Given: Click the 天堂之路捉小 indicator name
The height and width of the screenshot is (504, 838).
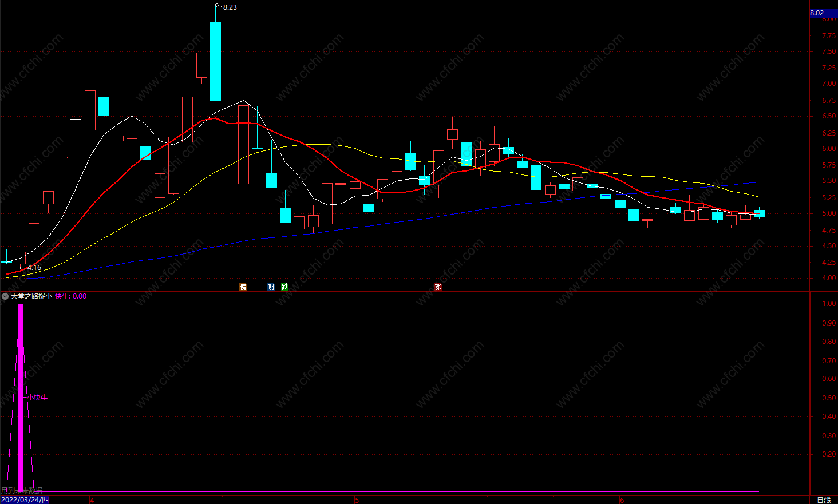Looking at the screenshot, I should [x=31, y=296].
